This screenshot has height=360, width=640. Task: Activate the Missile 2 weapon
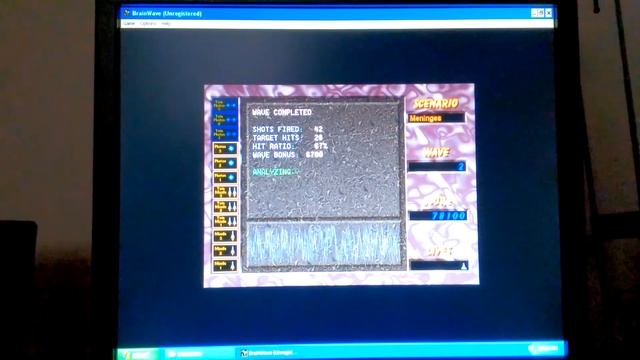tap(224, 251)
